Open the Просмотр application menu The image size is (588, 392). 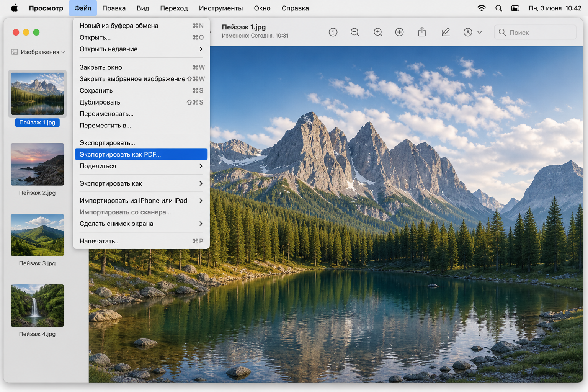[46, 8]
